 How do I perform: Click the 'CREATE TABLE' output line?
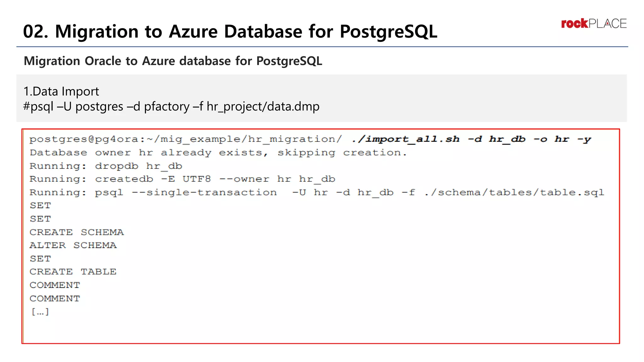point(73,271)
